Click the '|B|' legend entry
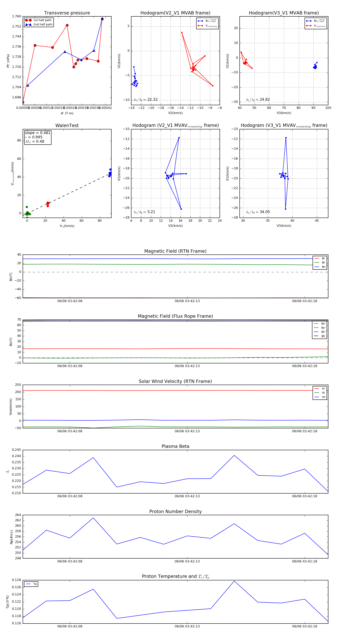This screenshot has width=351, height=644. point(320,336)
